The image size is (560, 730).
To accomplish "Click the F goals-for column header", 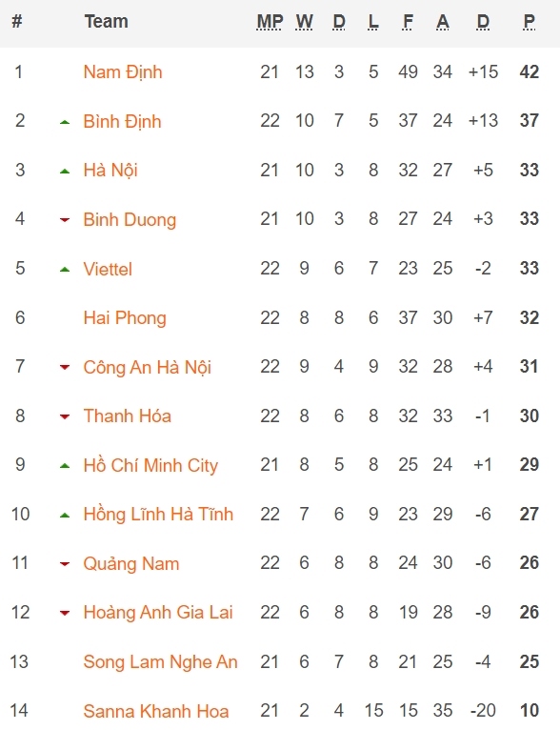I will (x=408, y=22).
